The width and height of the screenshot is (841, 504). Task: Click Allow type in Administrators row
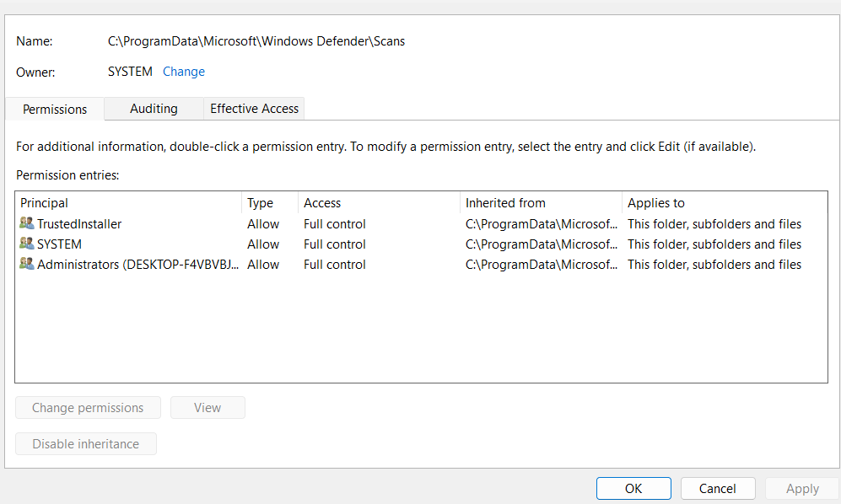[263, 265]
